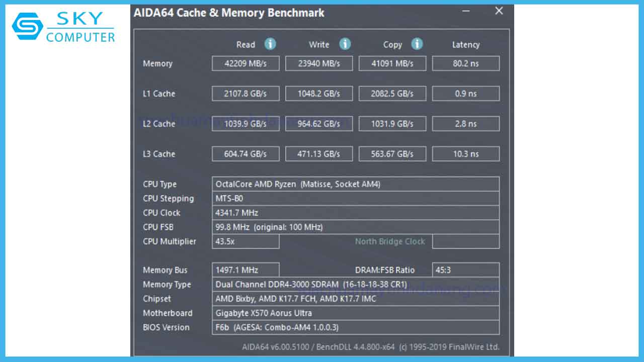Select the L2 Cache read 1039.9 GB/s
The height and width of the screenshot is (362, 644).
[246, 124]
